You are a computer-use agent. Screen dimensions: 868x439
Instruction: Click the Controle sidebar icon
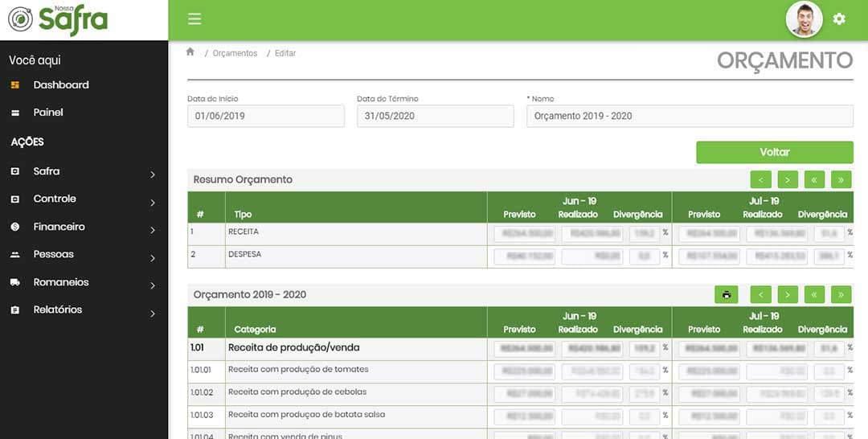click(15, 199)
